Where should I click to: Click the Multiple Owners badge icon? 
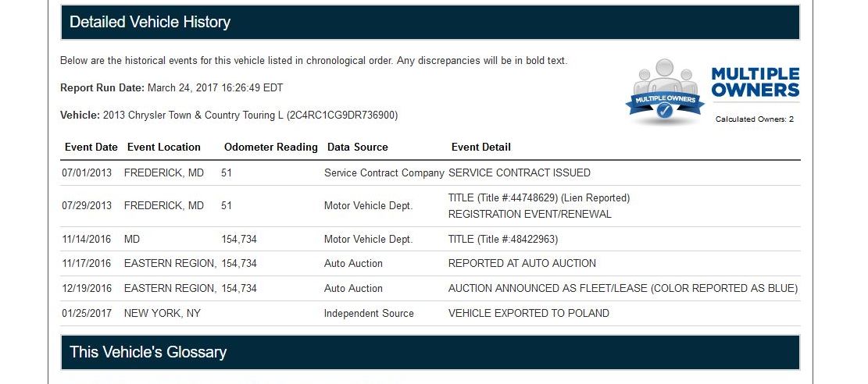click(x=665, y=91)
